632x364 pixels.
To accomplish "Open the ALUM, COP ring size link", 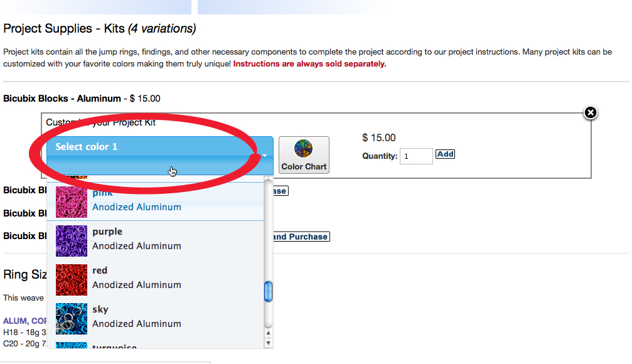I will click(25, 321).
